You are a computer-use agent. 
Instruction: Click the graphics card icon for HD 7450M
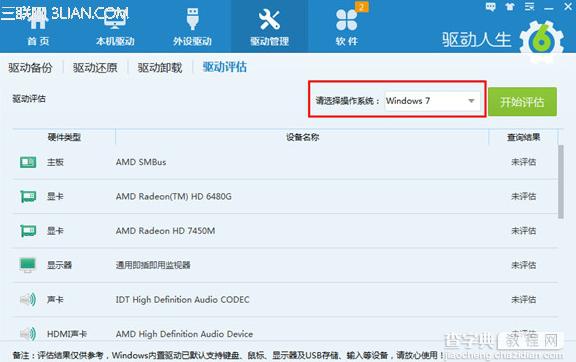[x=28, y=231]
